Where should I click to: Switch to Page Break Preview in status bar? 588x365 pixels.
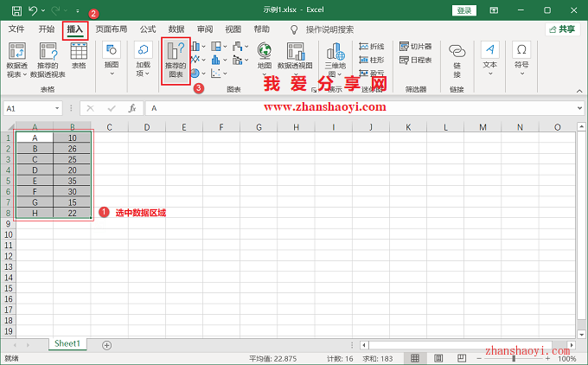462,358
